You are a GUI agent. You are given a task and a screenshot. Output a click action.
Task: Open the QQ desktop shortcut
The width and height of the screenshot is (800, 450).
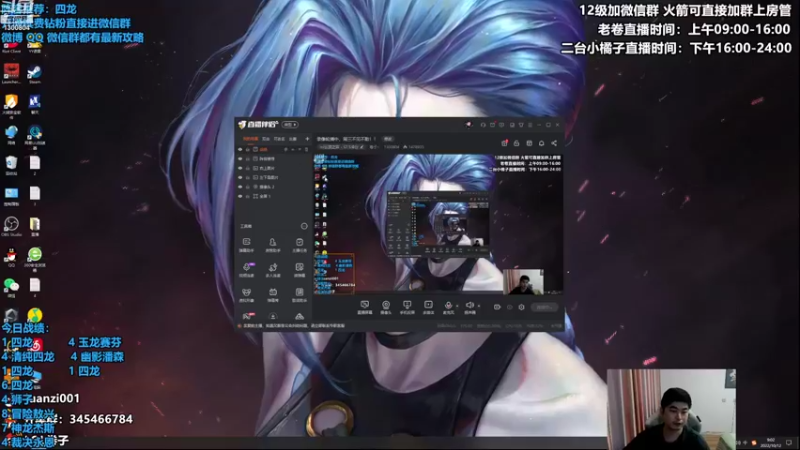tap(11, 257)
